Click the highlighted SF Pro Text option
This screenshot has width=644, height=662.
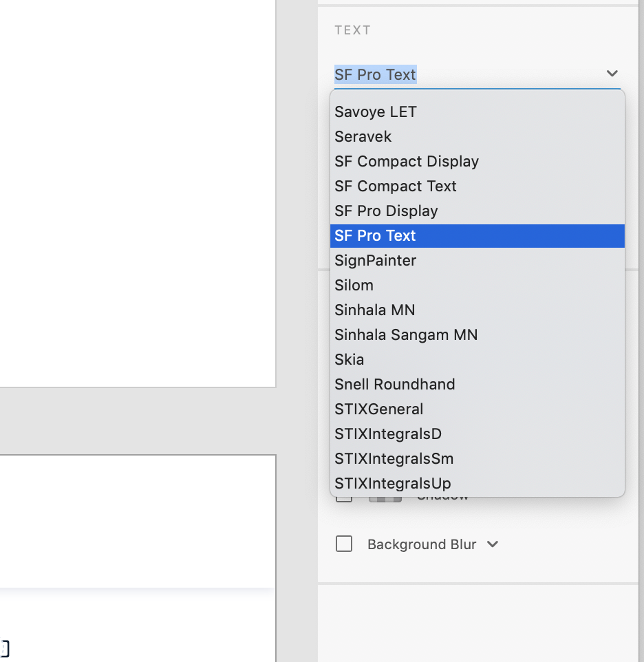[376, 235]
